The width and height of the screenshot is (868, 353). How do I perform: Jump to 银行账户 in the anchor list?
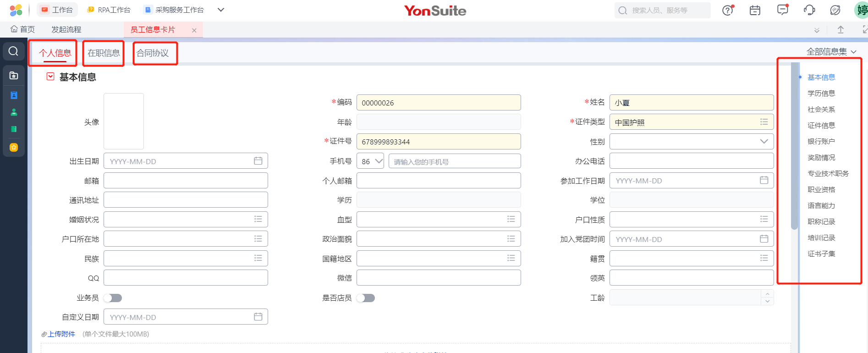tap(821, 141)
